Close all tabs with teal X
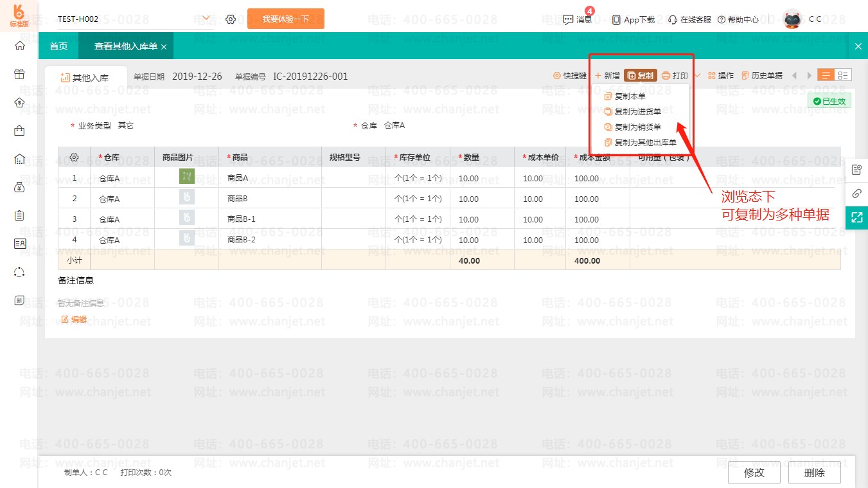This screenshot has height=488, width=868. coord(858,46)
